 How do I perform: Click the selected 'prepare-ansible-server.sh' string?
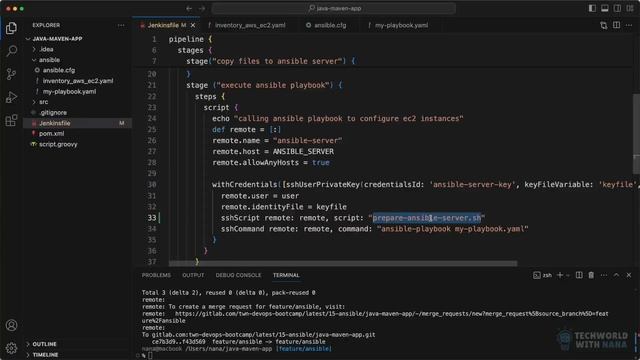(x=427, y=218)
